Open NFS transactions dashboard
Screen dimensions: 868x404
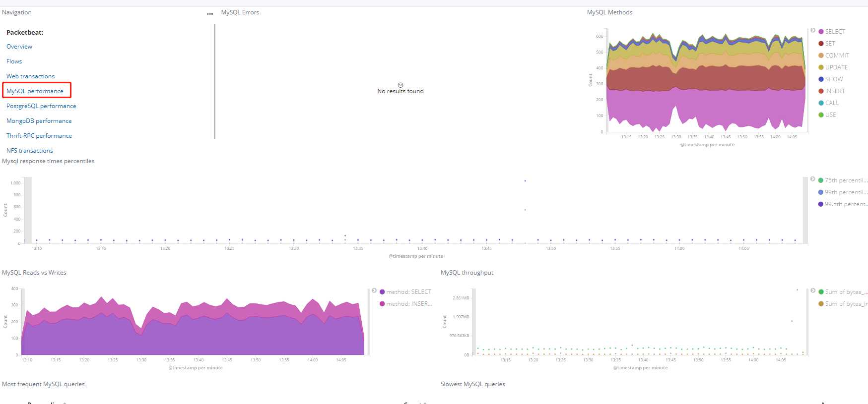30,151
